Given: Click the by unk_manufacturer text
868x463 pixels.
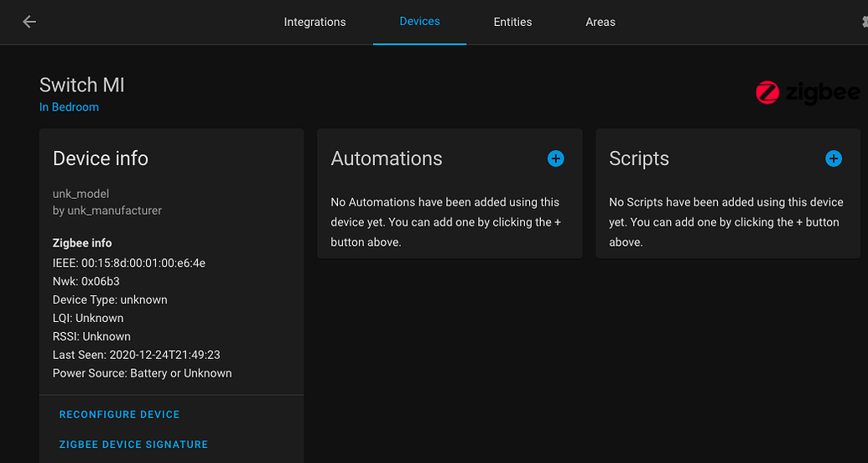Looking at the screenshot, I should click(x=107, y=211).
